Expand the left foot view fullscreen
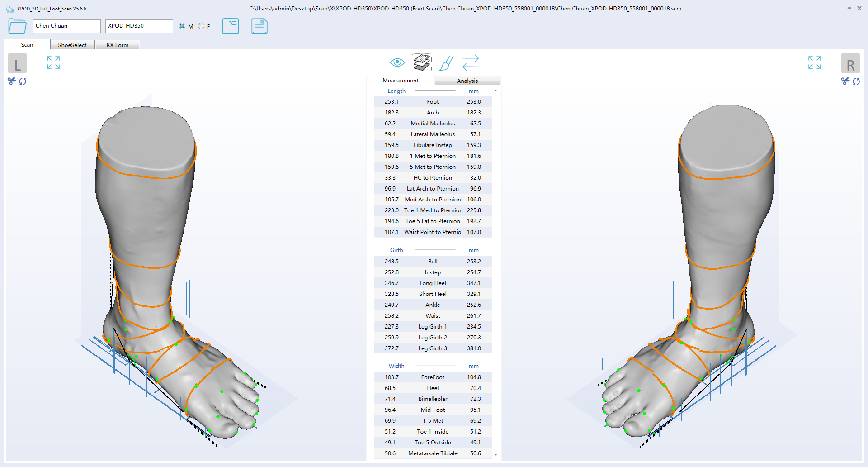 [x=53, y=62]
